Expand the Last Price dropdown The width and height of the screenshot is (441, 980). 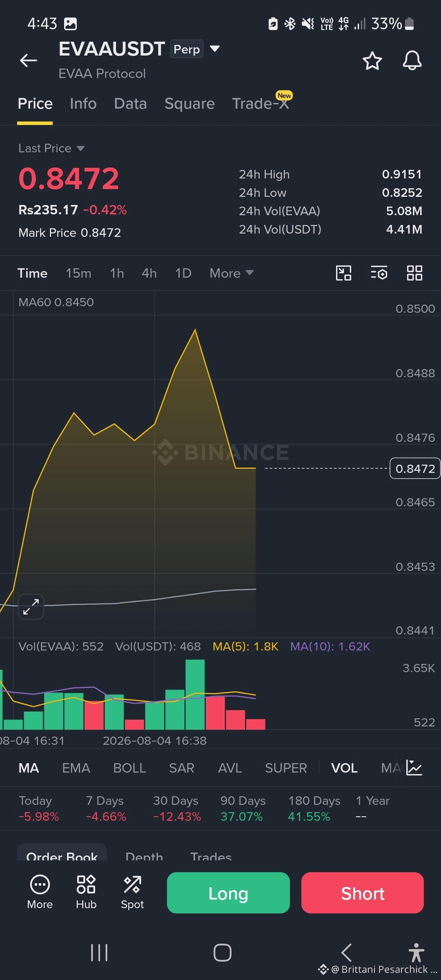tap(80, 148)
